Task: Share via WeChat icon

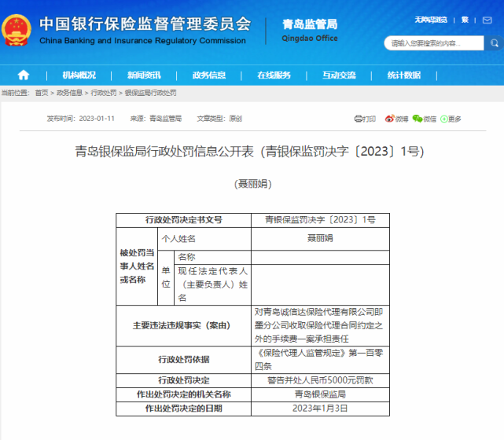Action: pyautogui.click(x=418, y=119)
